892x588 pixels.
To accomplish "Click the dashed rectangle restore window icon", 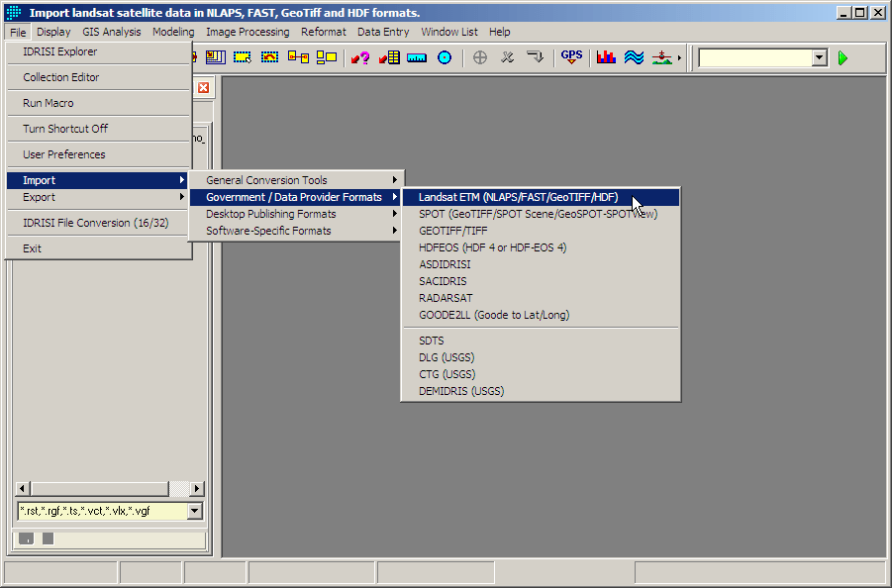I will (x=269, y=57).
